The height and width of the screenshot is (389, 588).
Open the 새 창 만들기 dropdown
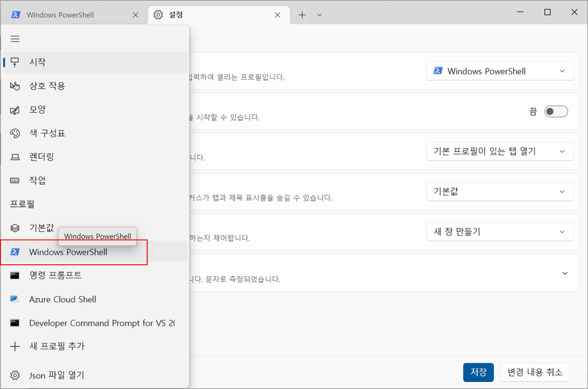point(500,232)
